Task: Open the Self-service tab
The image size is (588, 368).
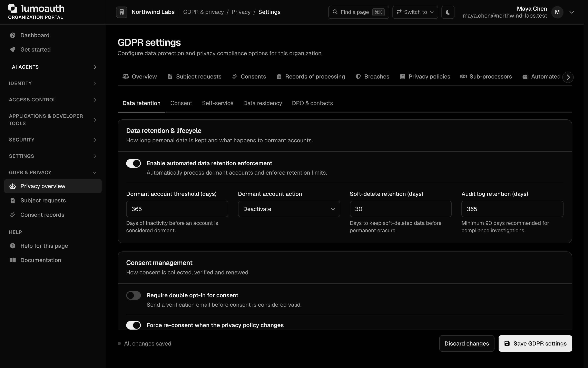Action: coord(218,103)
